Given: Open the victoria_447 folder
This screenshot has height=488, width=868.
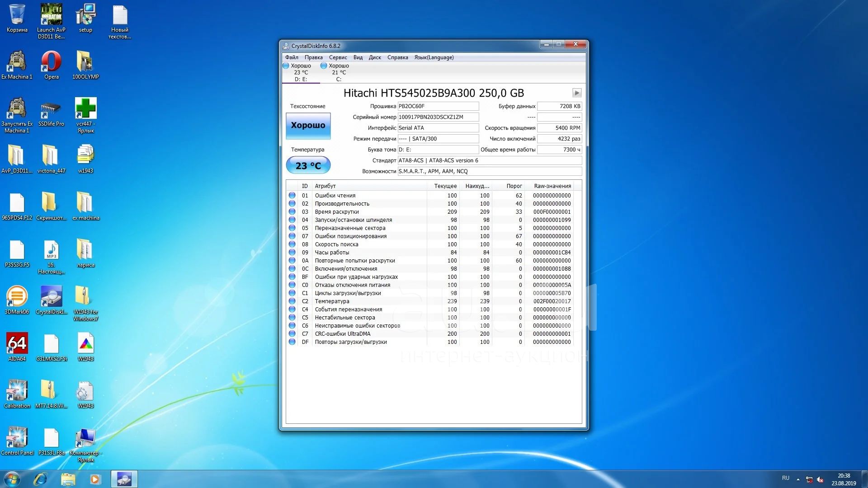Looking at the screenshot, I should tap(51, 159).
